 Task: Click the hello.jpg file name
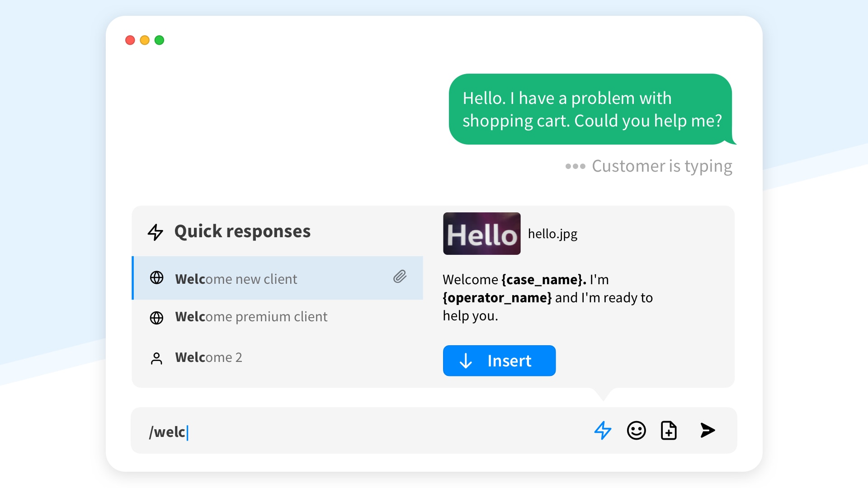tap(552, 234)
